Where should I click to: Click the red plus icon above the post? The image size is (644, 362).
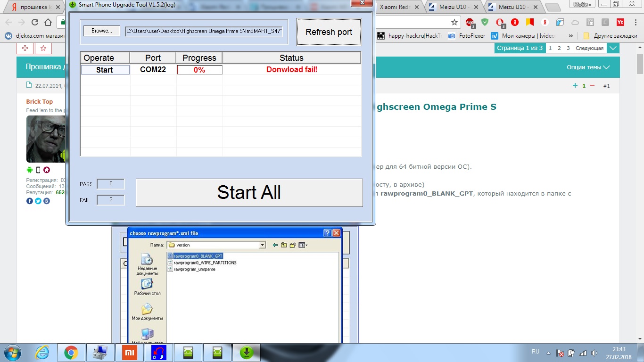pos(25,48)
